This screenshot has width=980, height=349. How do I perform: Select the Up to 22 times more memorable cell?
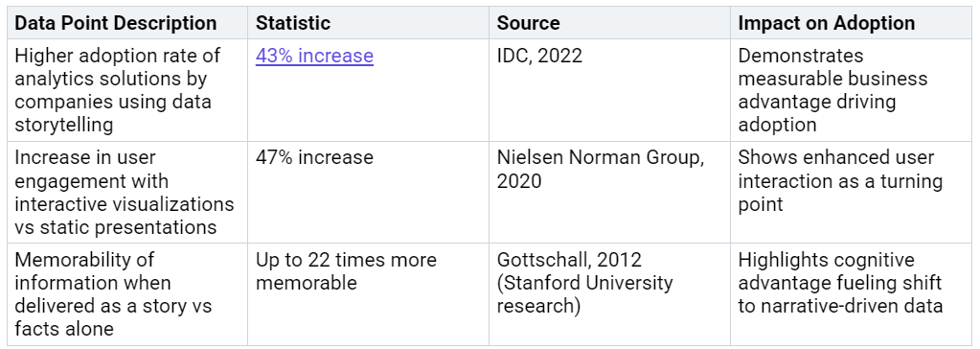(x=369, y=294)
